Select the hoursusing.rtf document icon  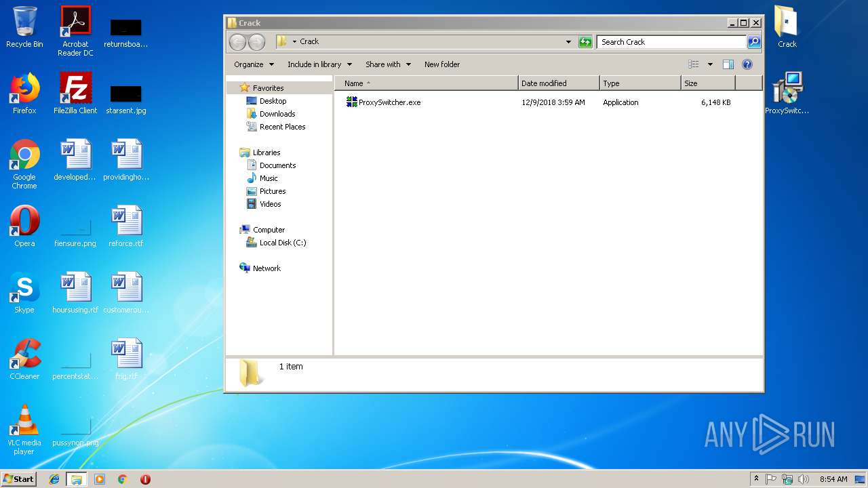[x=75, y=293]
